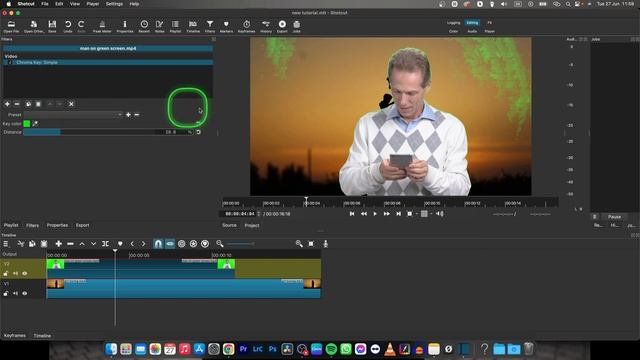Screen dimensions: 640x360
Task: Open the Preset dropdown
Action: [x=73, y=115]
